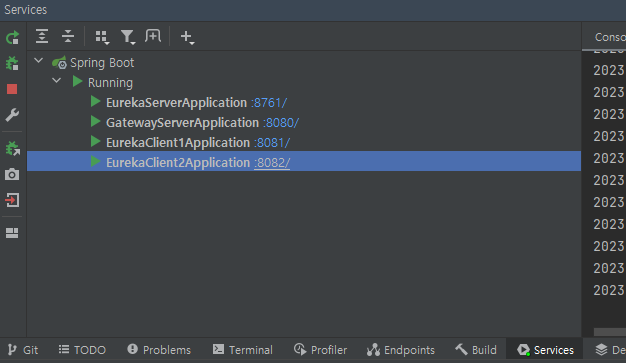The image size is (626, 363).
Task: Select EurekaClient2Application service
Action: [178, 163]
